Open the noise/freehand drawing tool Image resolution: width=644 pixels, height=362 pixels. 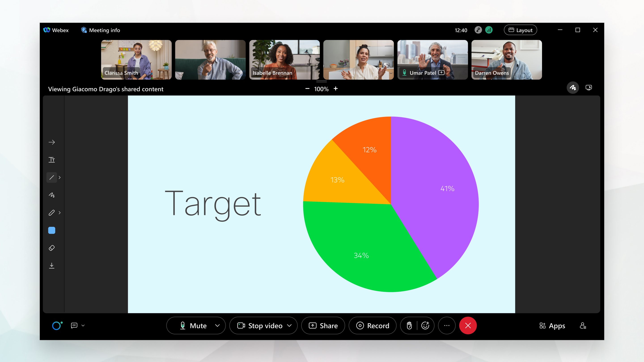52,195
